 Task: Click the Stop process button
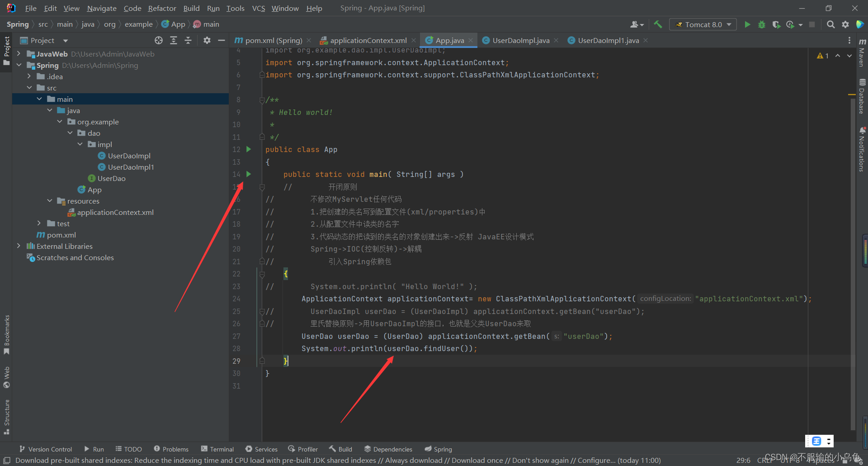(812, 24)
